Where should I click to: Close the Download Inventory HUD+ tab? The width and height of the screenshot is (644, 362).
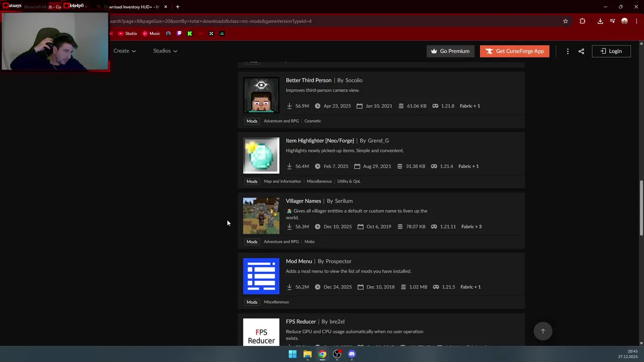(x=166, y=7)
